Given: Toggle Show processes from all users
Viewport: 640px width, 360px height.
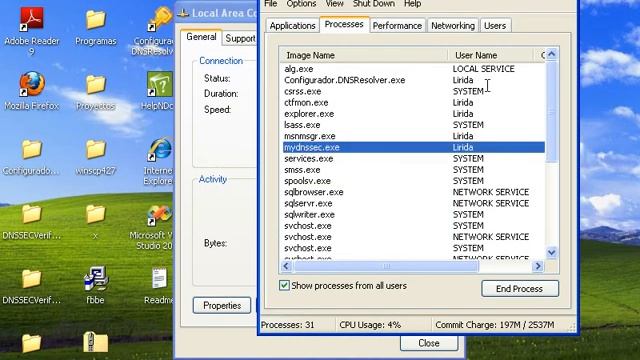Looking at the screenshot, I should [x=284, y=285].
